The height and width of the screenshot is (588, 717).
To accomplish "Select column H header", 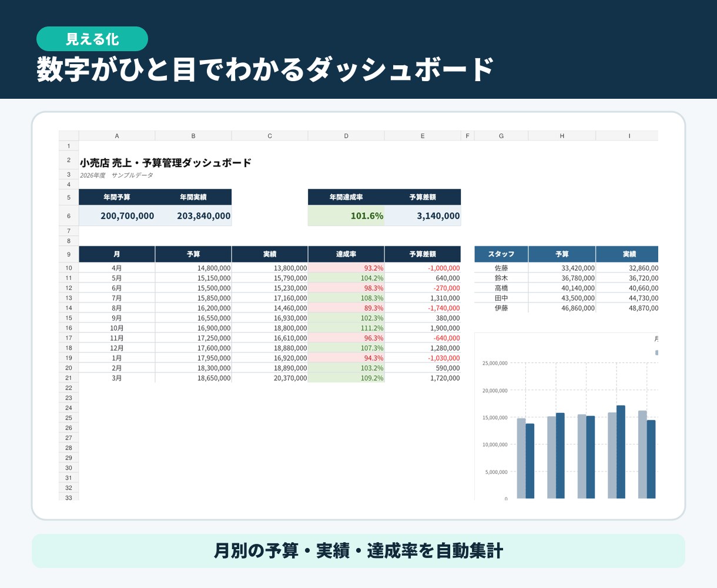I will 562,136.
